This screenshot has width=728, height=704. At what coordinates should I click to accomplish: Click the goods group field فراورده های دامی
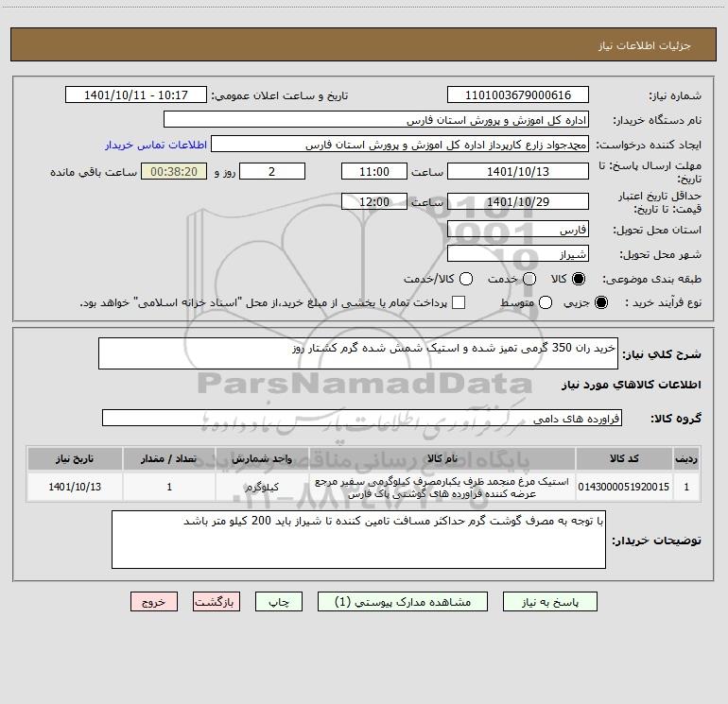click(x=362, y=418)
